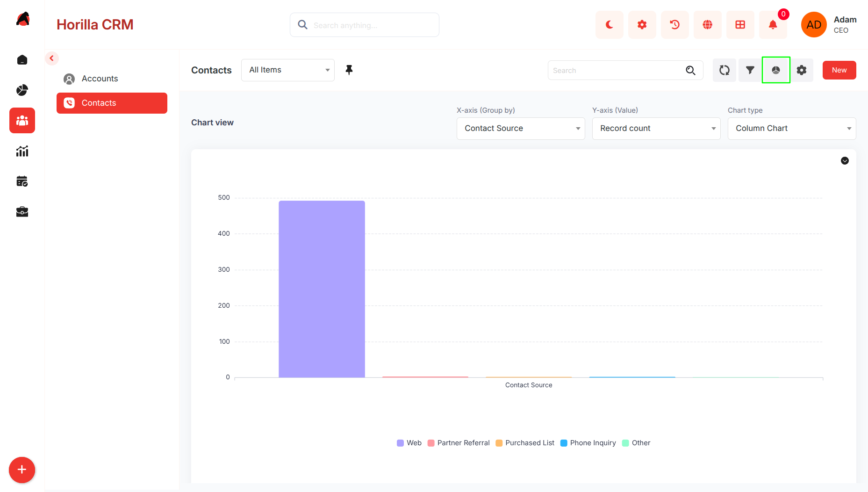Pin the current All Items view
The height and width of the screenshot is (492, 868).
tap(349, 70)
